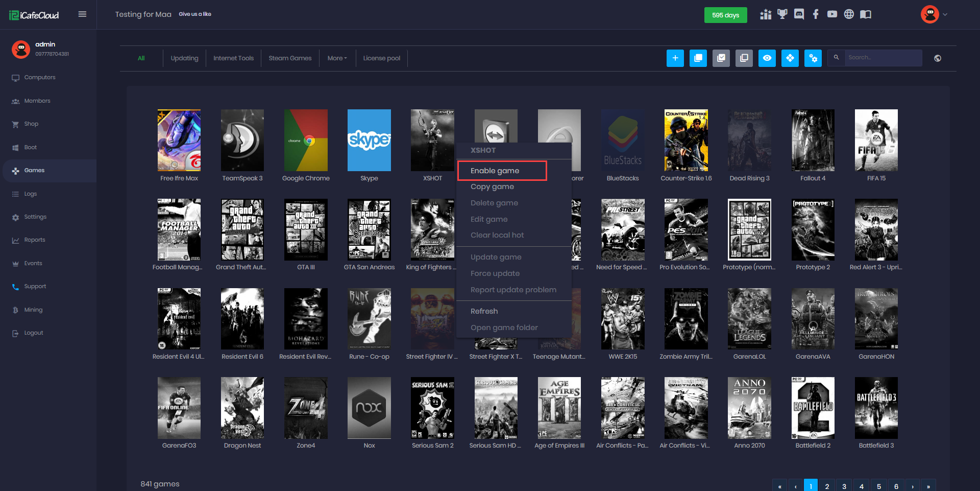Click the Give us a like link
The image size is (980, 491).
click(195, 14)
